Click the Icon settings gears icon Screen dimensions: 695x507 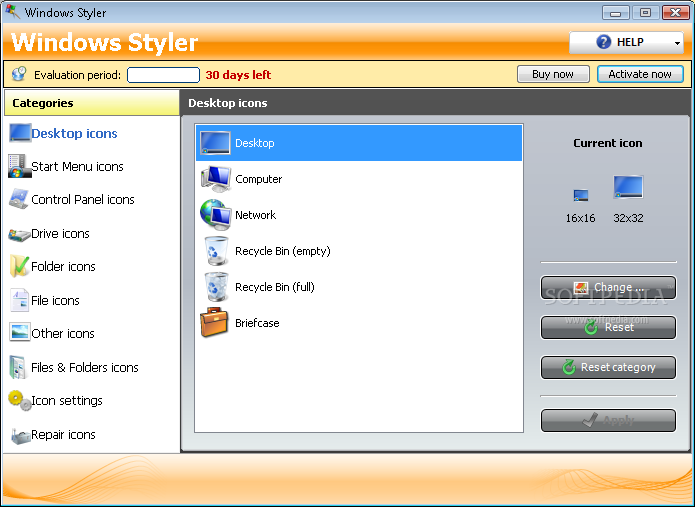20,401
